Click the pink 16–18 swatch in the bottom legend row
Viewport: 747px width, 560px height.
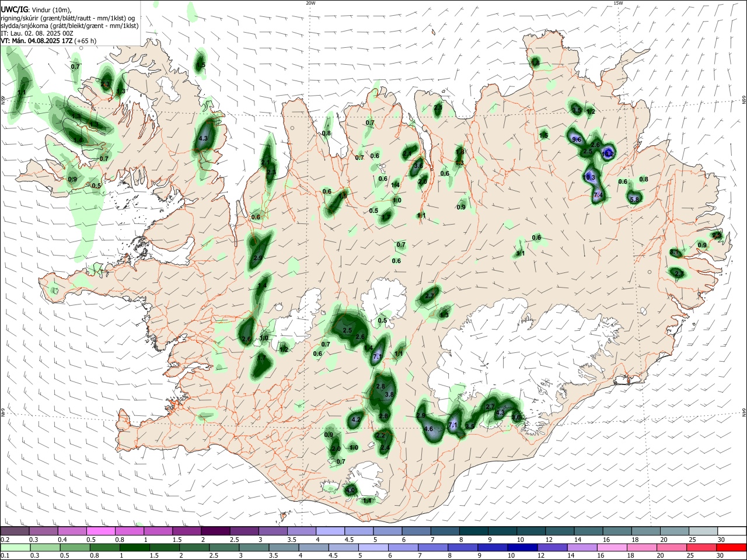click(x=612, y=548)
